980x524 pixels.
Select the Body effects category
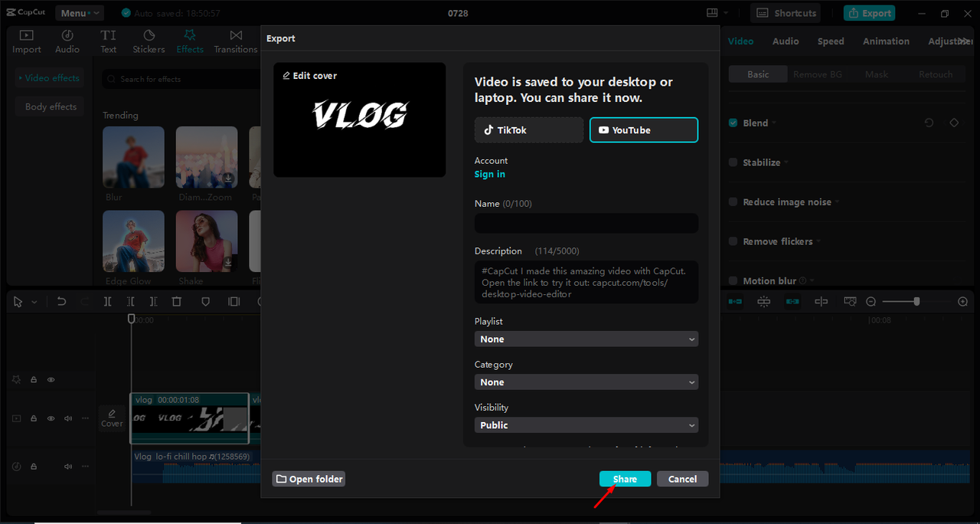point(51,106)
